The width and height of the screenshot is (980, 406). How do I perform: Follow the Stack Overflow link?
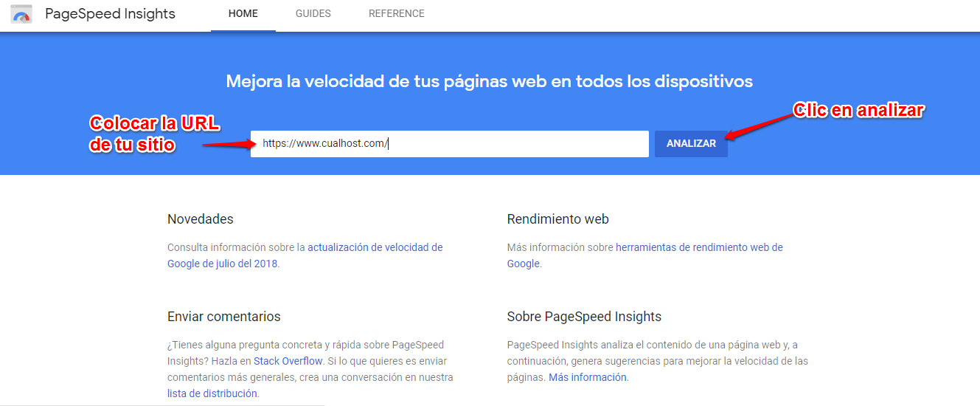click(x=288, y=361)
